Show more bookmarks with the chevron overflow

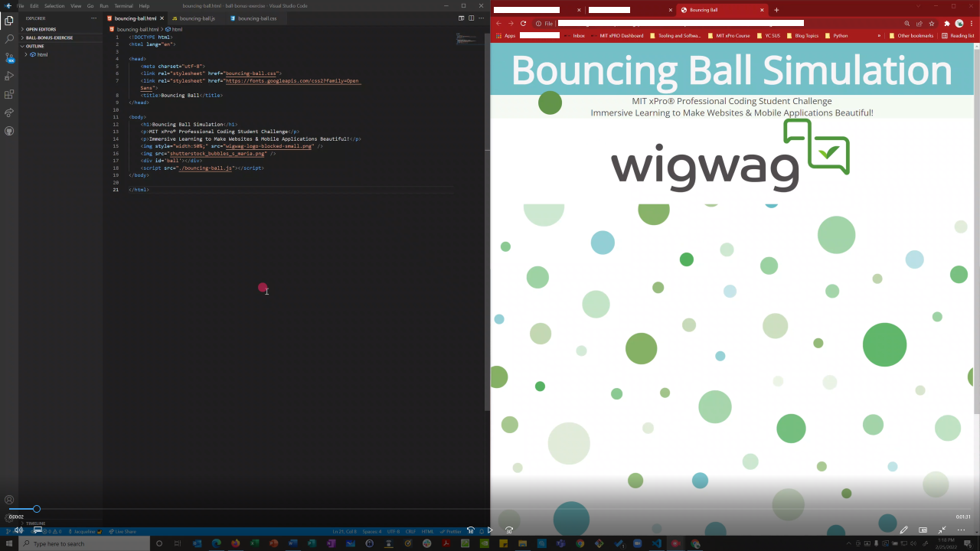879,35
